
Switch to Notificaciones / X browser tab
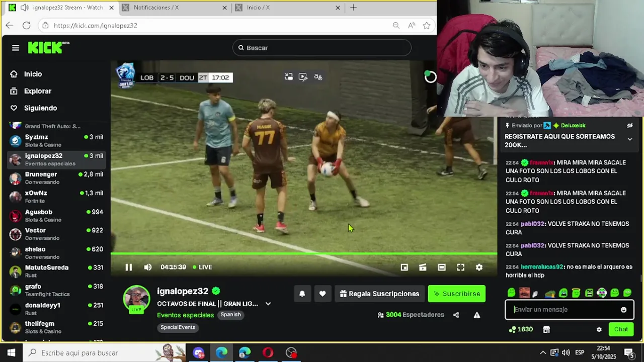(174, 8)
